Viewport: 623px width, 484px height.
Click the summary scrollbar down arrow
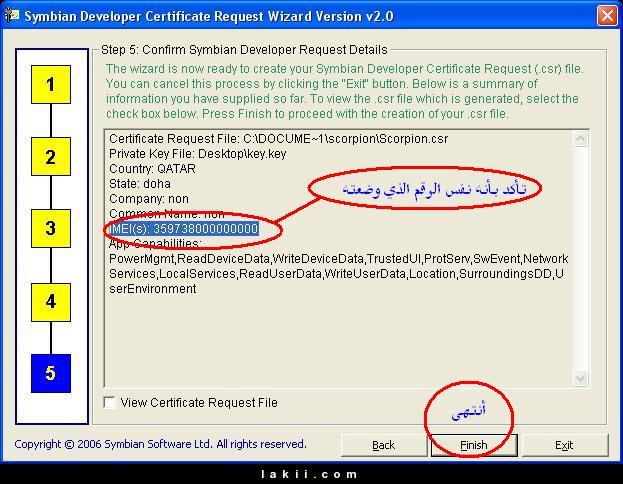click(580, 378)
